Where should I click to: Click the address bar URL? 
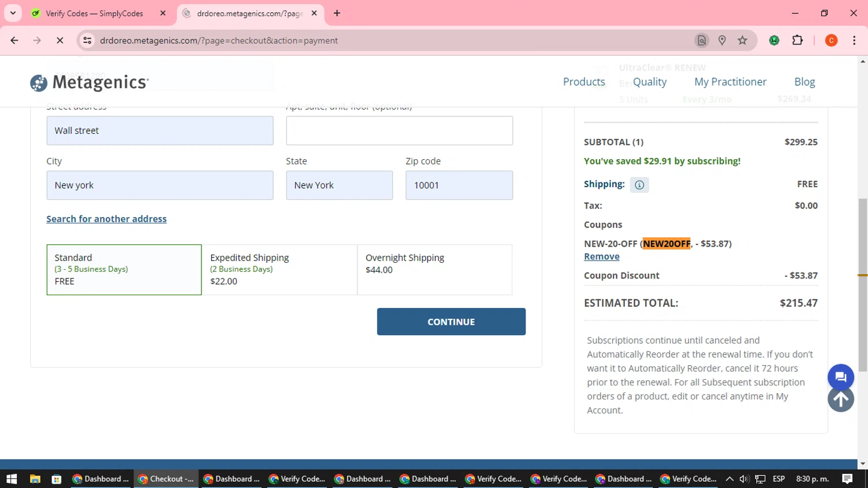pos(219,41)
